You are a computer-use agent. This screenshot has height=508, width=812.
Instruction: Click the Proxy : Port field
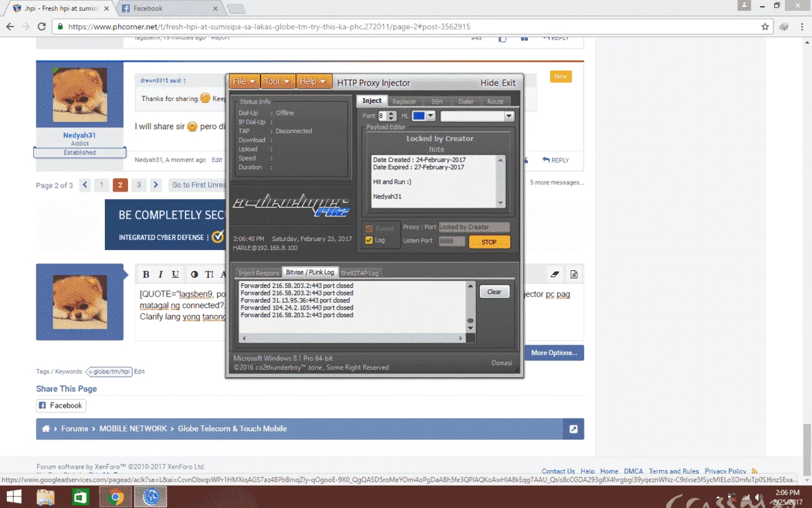click(474, 227)
